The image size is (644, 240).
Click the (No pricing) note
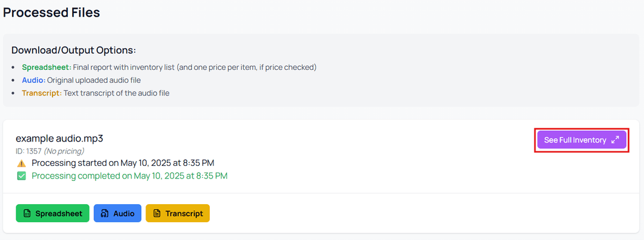tap(64, 151)
